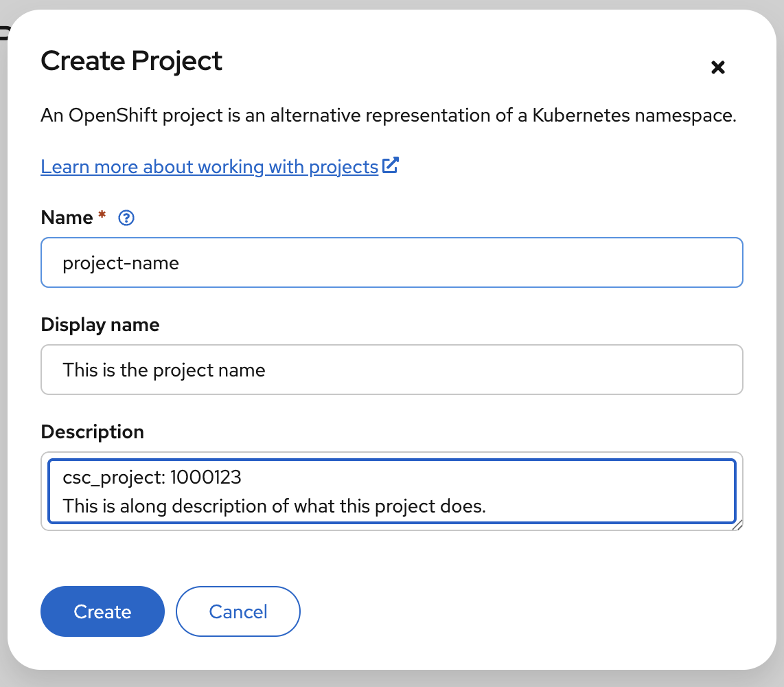Viewport: 784px width, 687px height.
Task: Click the resize handle of the Description box
Action: coord(738,526)
